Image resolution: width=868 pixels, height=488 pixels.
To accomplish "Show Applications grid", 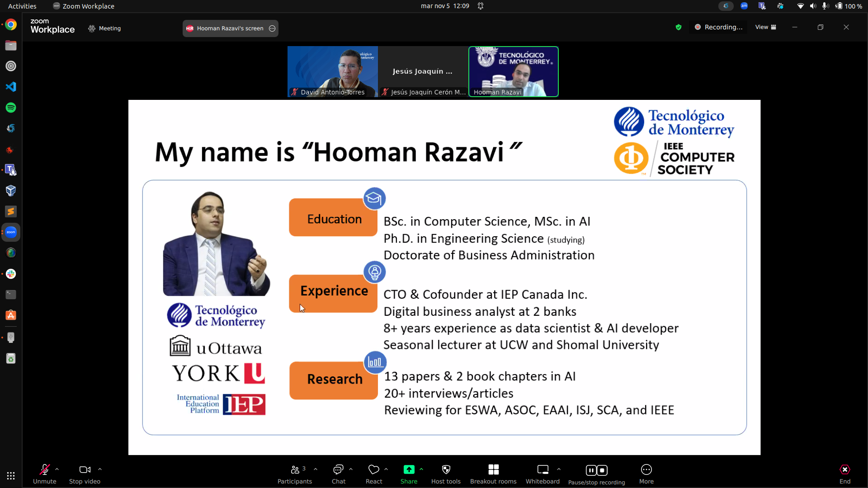I will click(x=11, y=476).
